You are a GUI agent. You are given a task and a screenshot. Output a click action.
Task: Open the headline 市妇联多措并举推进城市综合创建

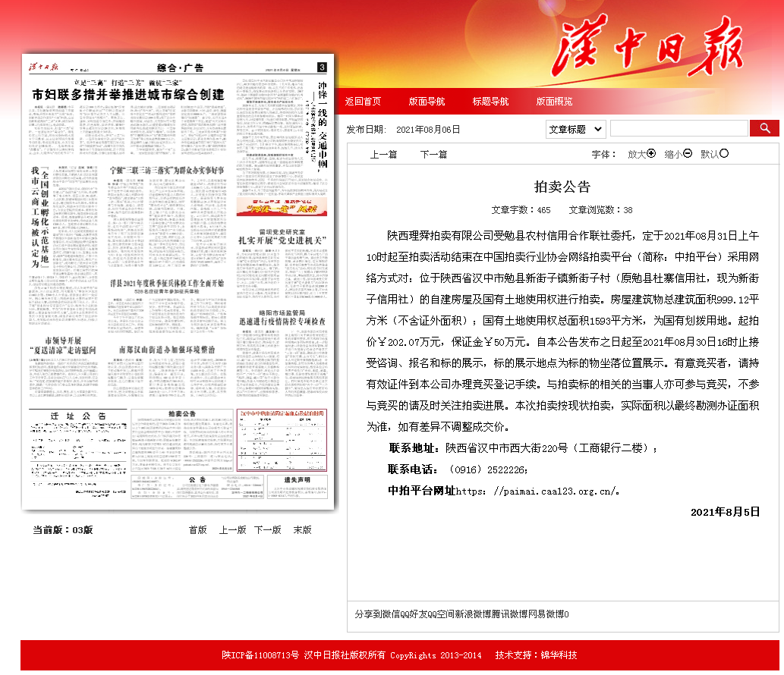tap(128, 95)
